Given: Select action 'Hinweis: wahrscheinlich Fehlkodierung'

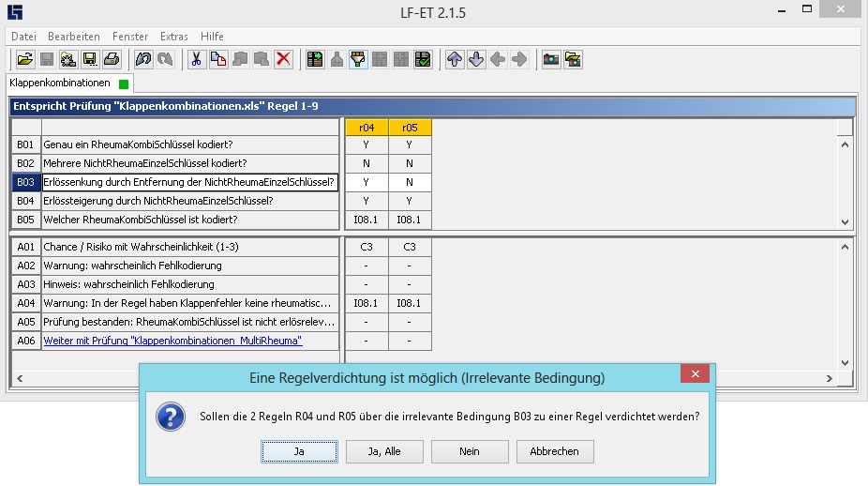Looking at the screenshot, I should [190, 284].
